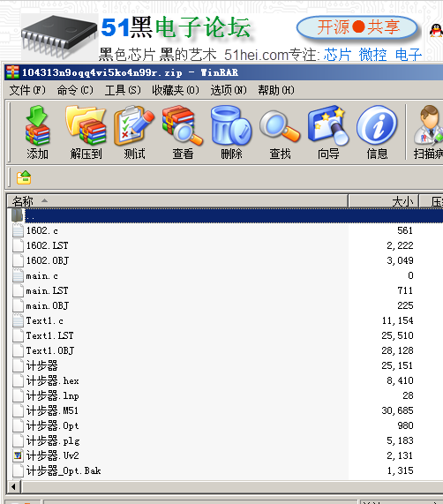
Task: Click the 51黑电子论坛 forum title
Action: (176, 27)
